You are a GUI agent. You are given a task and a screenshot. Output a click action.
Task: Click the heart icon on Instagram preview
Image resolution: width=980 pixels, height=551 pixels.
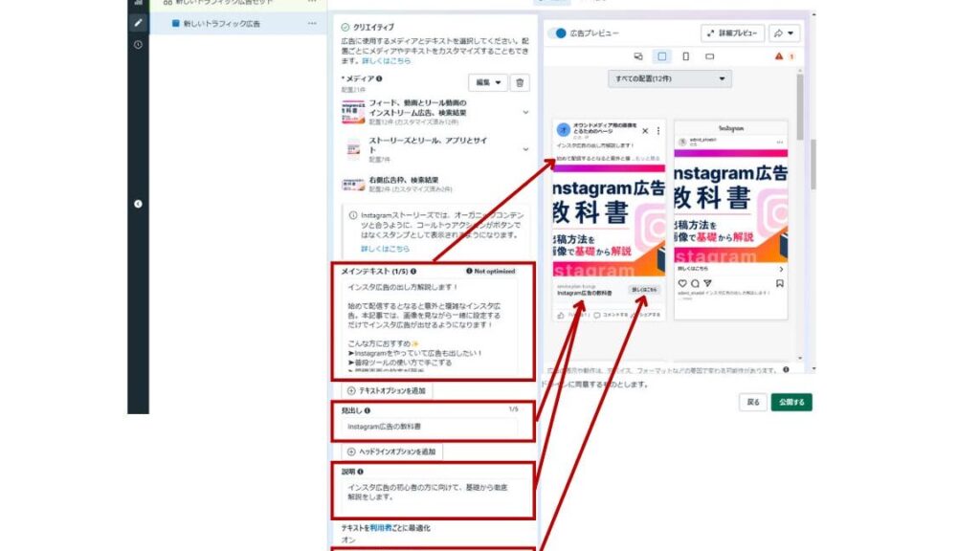tap(682, 283)
